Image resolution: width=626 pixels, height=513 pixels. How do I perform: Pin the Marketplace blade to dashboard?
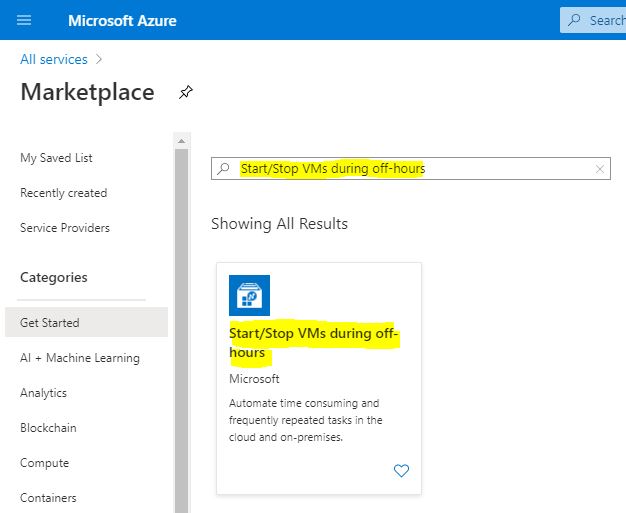[186, 92]
